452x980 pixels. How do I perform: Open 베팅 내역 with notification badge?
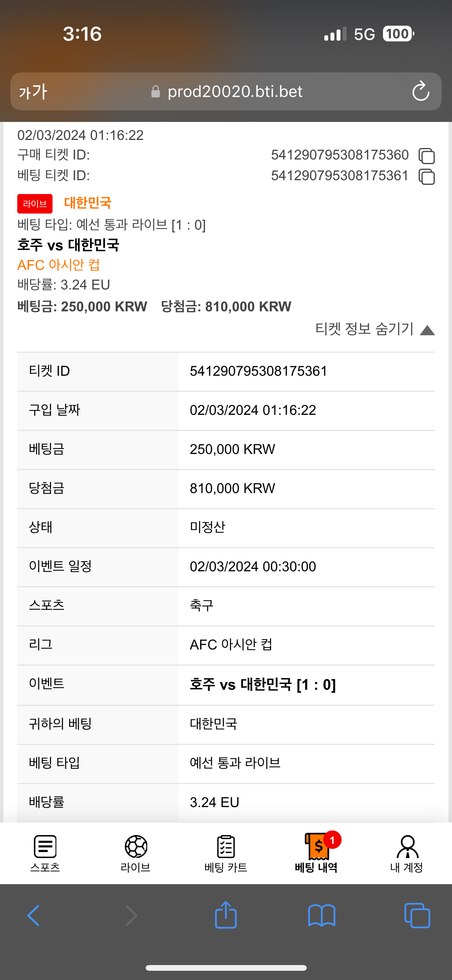tap(316, 853)
